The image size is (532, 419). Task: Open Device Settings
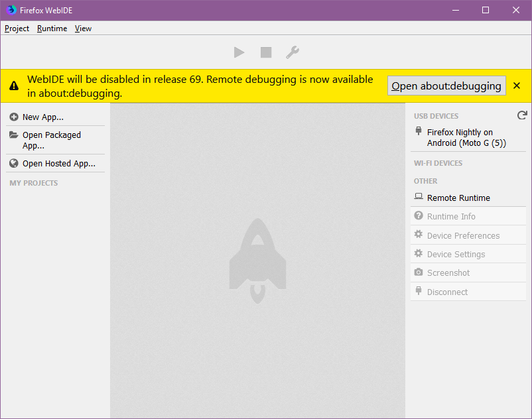tap(456, 254)
